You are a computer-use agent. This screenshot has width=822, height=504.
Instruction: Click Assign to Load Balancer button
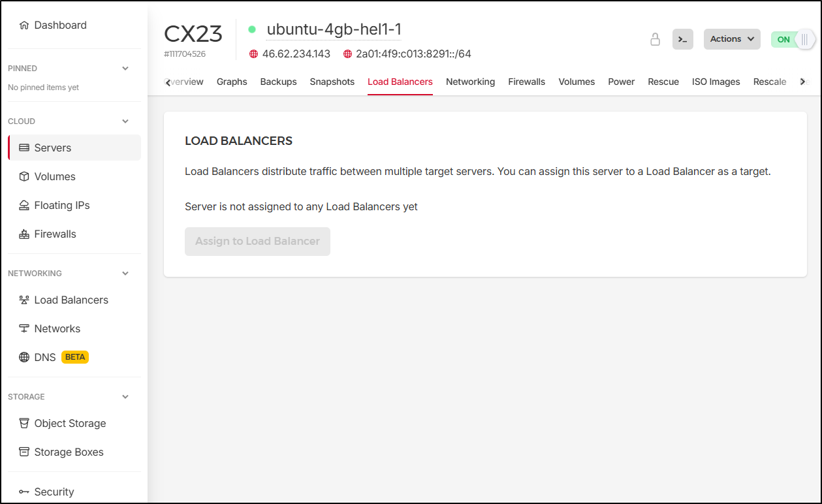257,242
